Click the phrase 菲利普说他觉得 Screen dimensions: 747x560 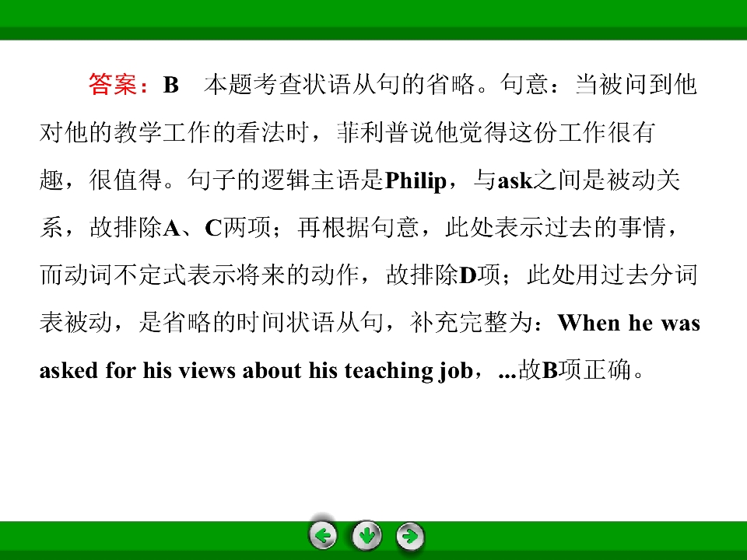tap(421, 132)
